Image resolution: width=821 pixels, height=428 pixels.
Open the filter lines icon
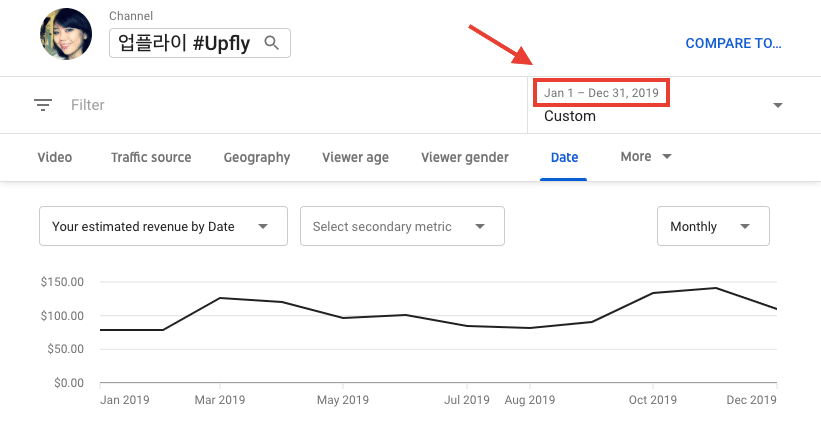pos(43,105)
